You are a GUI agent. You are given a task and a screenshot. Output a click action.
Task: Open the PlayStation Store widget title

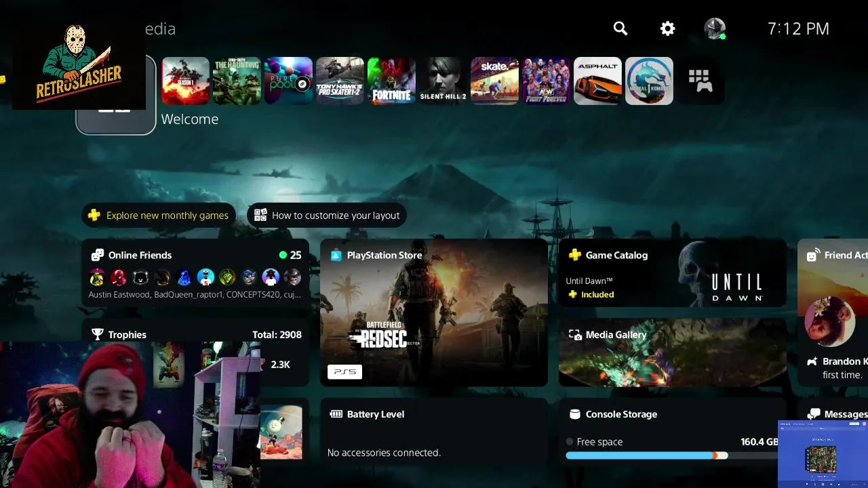(x=384, y=256)
